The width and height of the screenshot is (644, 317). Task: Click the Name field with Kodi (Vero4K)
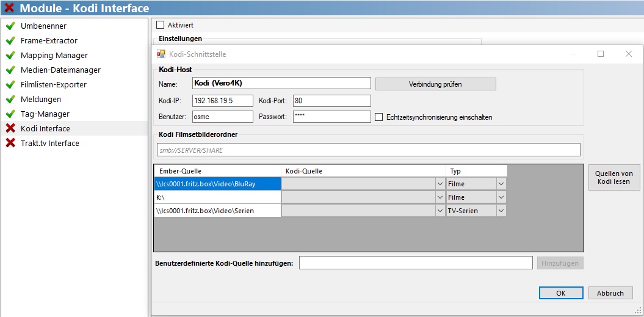click(x=281, y=84)
